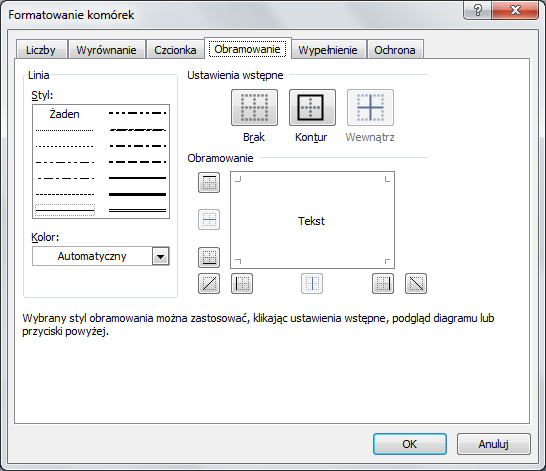Select the thin solid line style
546x471 pixels.
click(x=65, y=210)
